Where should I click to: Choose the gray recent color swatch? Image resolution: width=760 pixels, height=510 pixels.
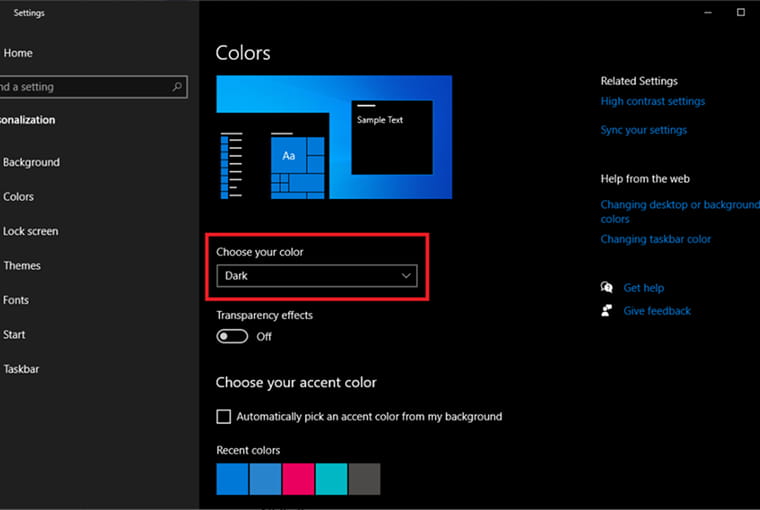[x=364, y=479]
